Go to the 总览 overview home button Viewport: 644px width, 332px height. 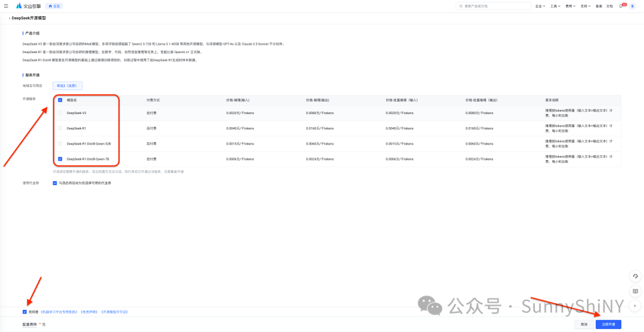[54, 6]
